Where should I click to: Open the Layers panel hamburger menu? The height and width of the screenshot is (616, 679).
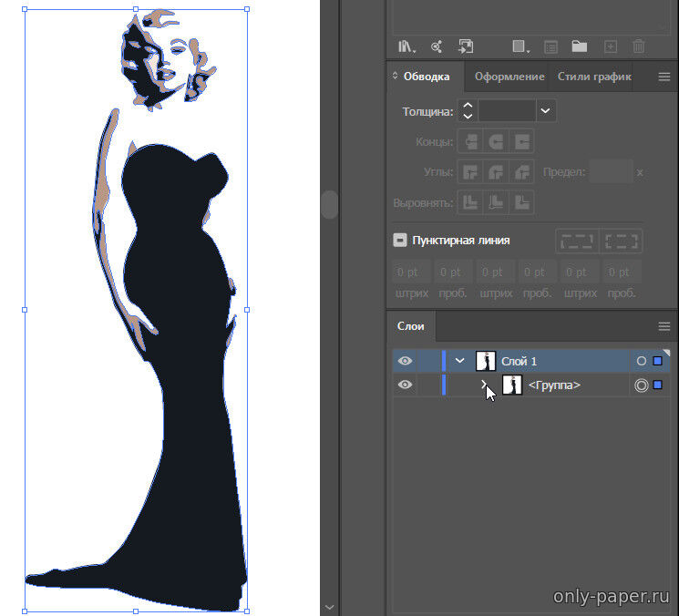(x=664, y=326)
